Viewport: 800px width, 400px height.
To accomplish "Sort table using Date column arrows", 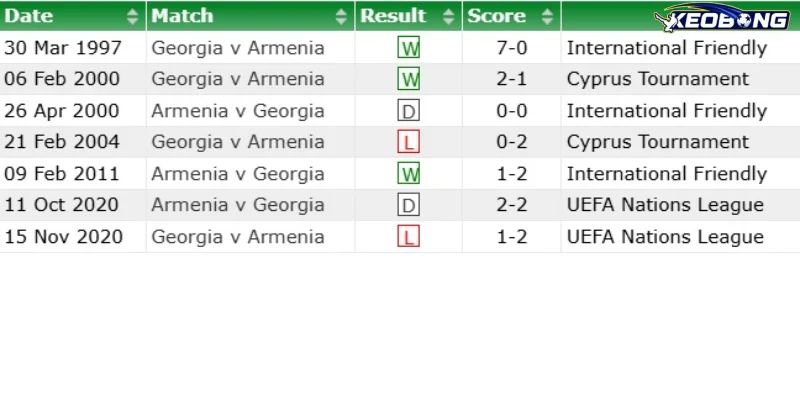I will coord(132,16).
